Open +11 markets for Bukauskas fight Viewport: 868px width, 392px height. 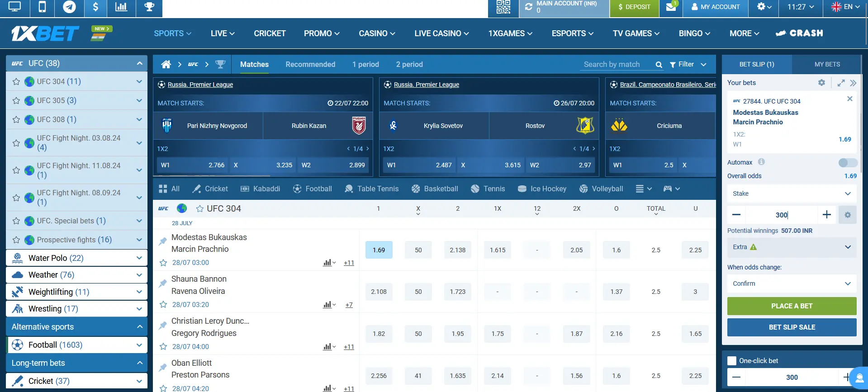[x=349, y=263]
